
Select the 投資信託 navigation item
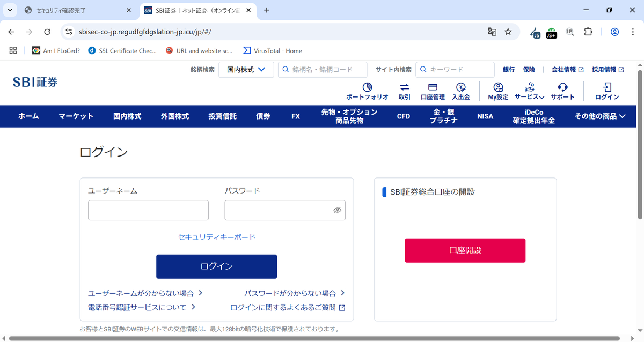pyautogui.click(x=223, y=116)
